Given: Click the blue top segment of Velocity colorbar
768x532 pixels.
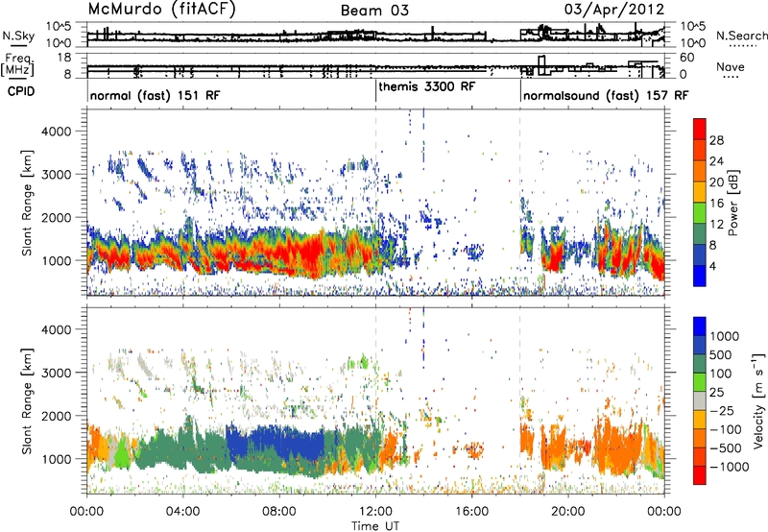Looking at the screenshot, I should 700,326.
